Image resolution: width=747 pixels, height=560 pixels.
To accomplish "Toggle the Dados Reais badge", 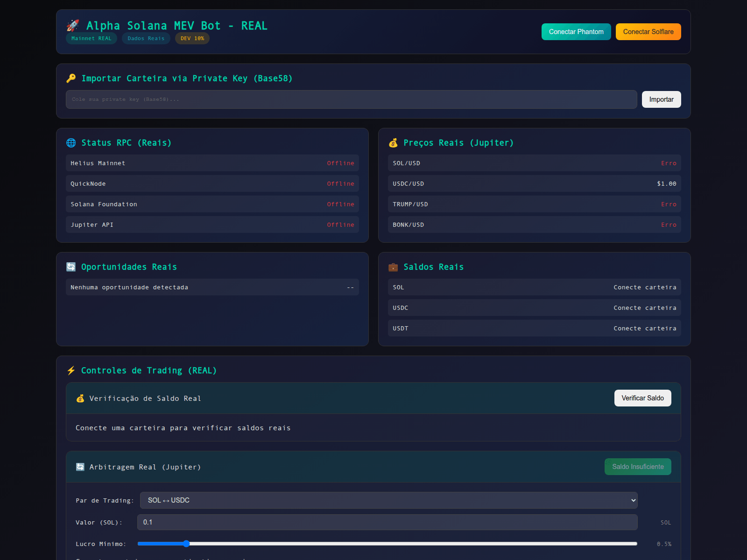I will click(146, 38).
